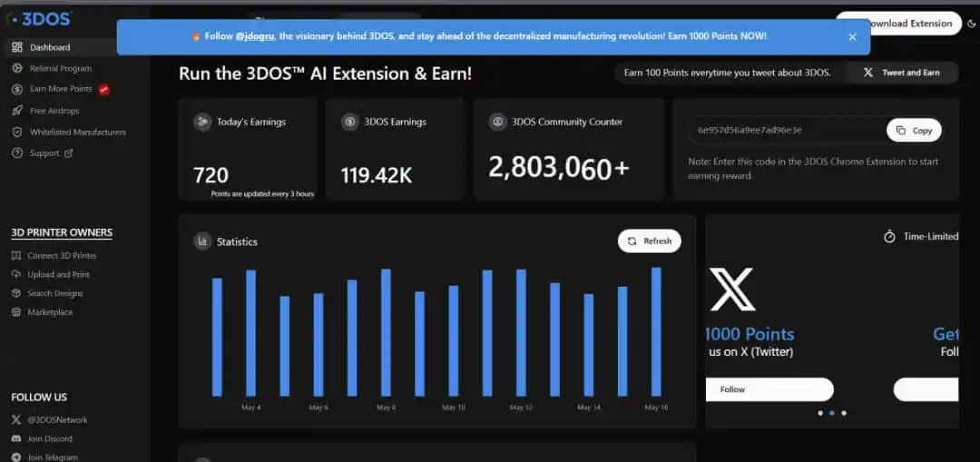The width and height of the screenshot is (980, 462).
Task: Click the Free Airdrops rocket icon
Action: pyautogui.click(x=17, y=111)
